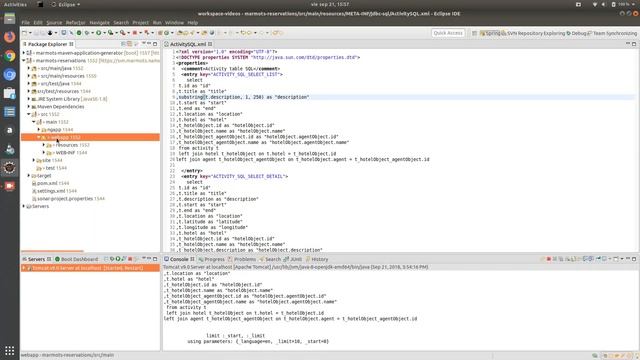The height and width of the screenshot is (360, 640).
Task: Switch to SVN Repository Exploring perspective
Action: click(x=533, y=33)
